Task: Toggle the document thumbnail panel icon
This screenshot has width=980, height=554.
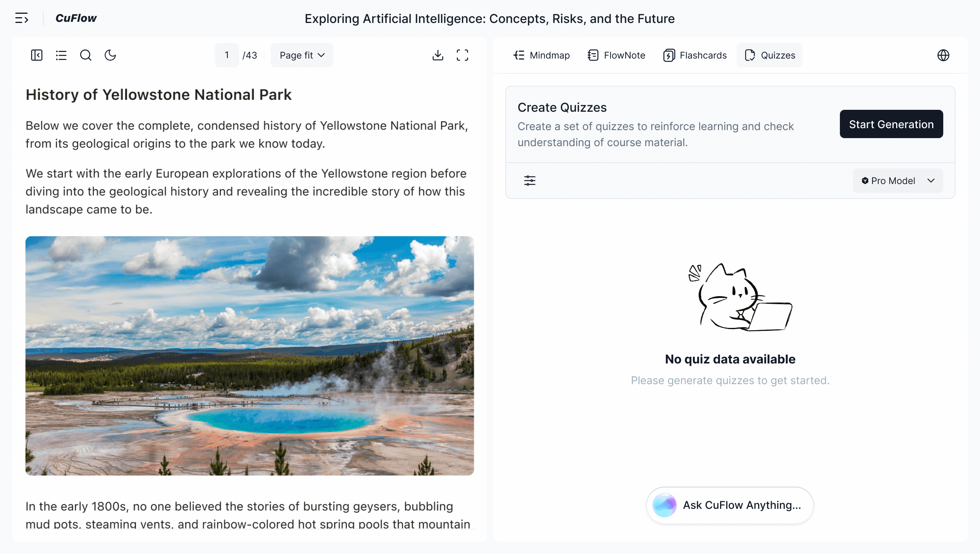Action: pos(37,55)
